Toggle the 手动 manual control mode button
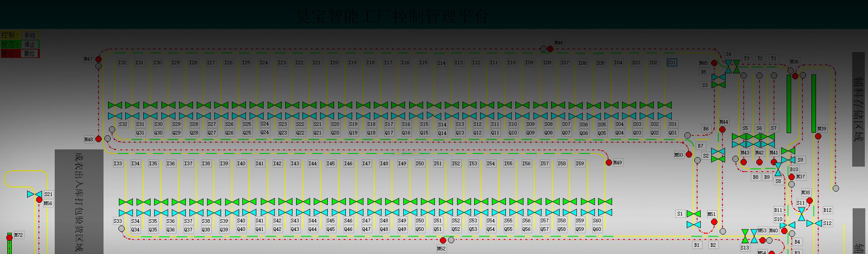 (x=30, y=35)
